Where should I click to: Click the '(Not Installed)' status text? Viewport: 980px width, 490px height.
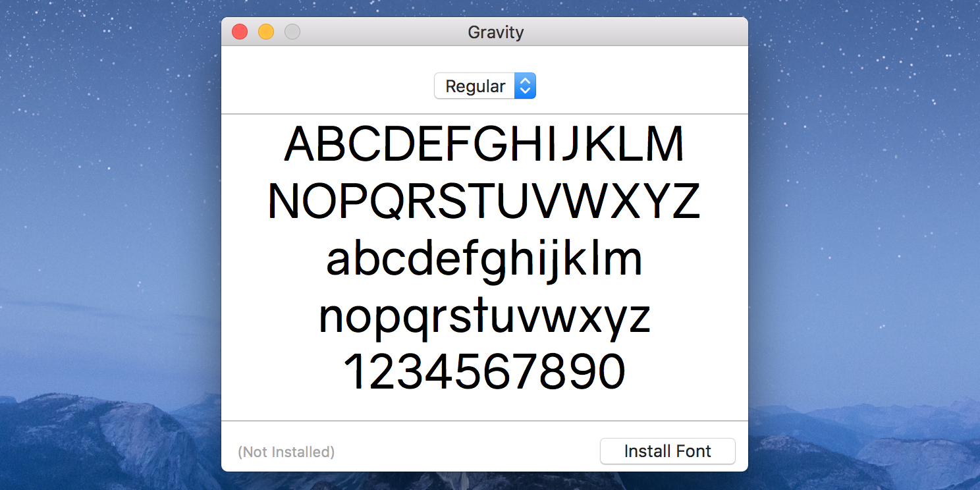(286, 452)
